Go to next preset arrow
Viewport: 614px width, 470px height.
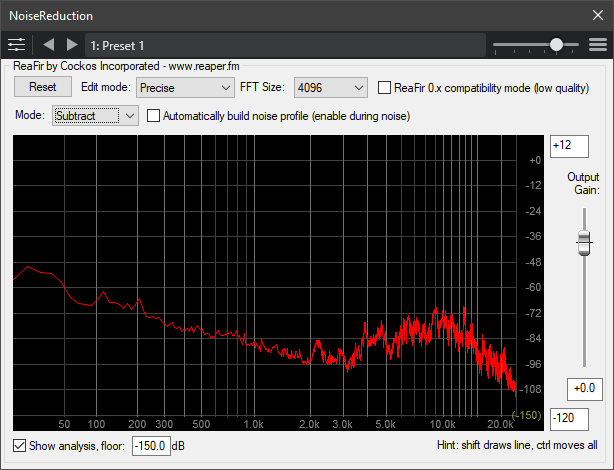pyautogui.click(x=72, y=45)
